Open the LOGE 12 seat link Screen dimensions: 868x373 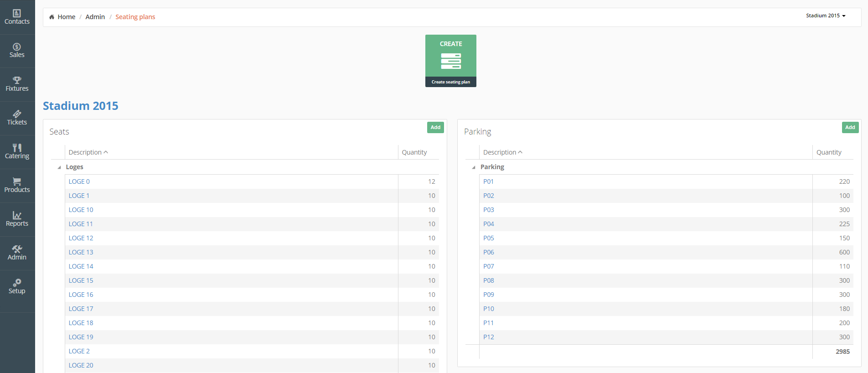click(81, 238)
